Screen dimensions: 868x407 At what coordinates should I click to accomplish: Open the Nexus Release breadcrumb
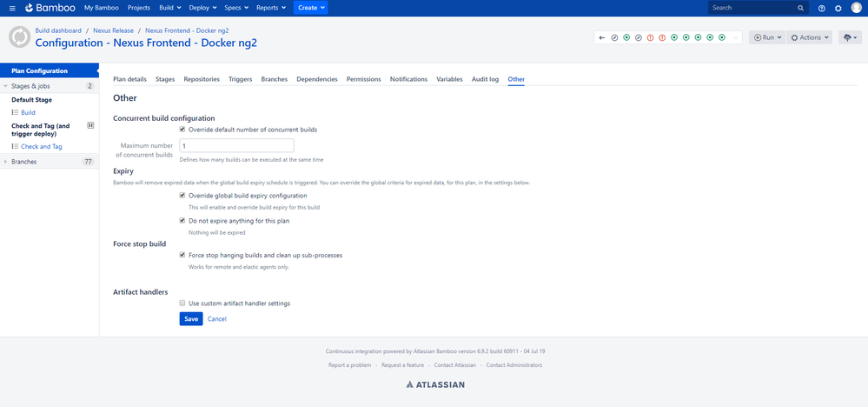[114, 30]
